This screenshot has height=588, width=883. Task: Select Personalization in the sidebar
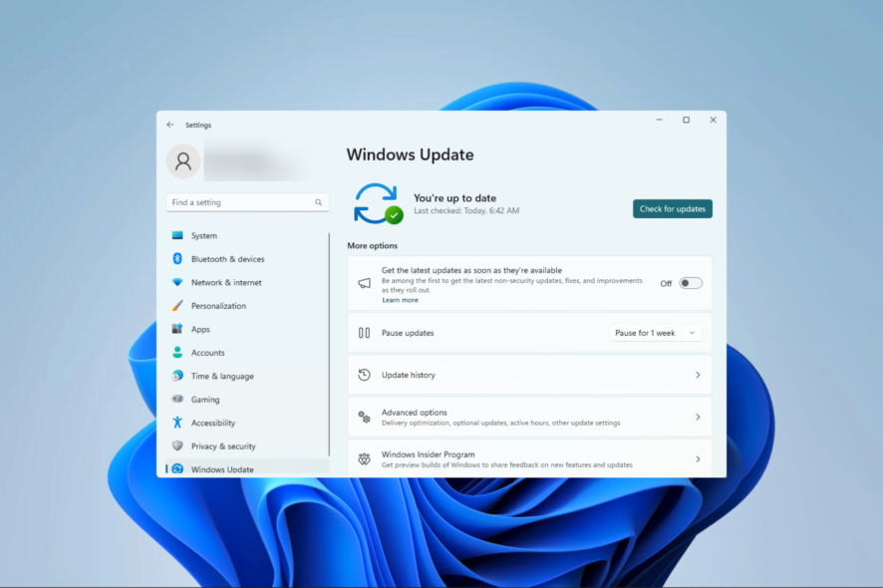(x=246, y=306)
